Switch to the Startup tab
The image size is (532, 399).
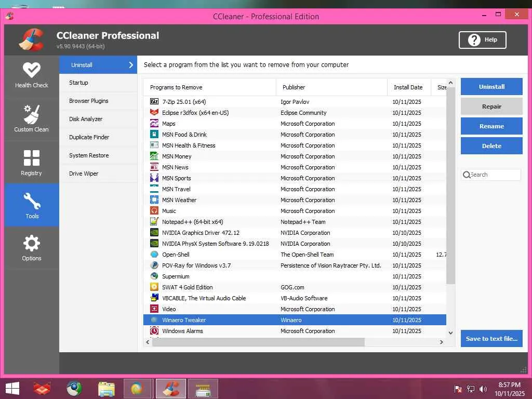pyautogui.click(x=98, y=83)
